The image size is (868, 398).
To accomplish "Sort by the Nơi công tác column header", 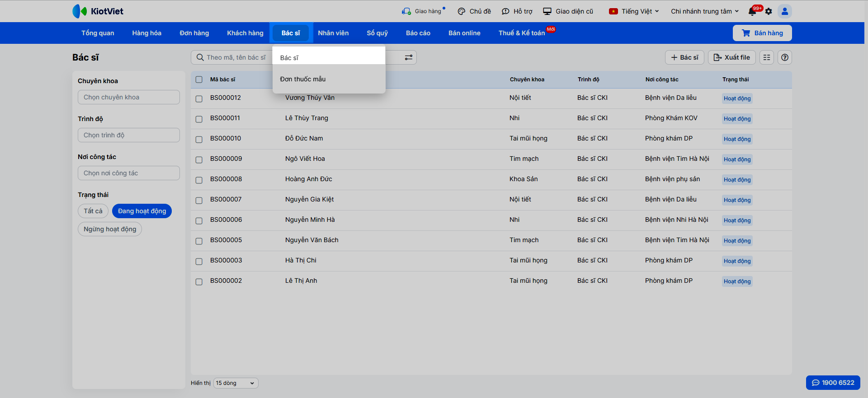I will pyautogui.click(x=662, y=80).
